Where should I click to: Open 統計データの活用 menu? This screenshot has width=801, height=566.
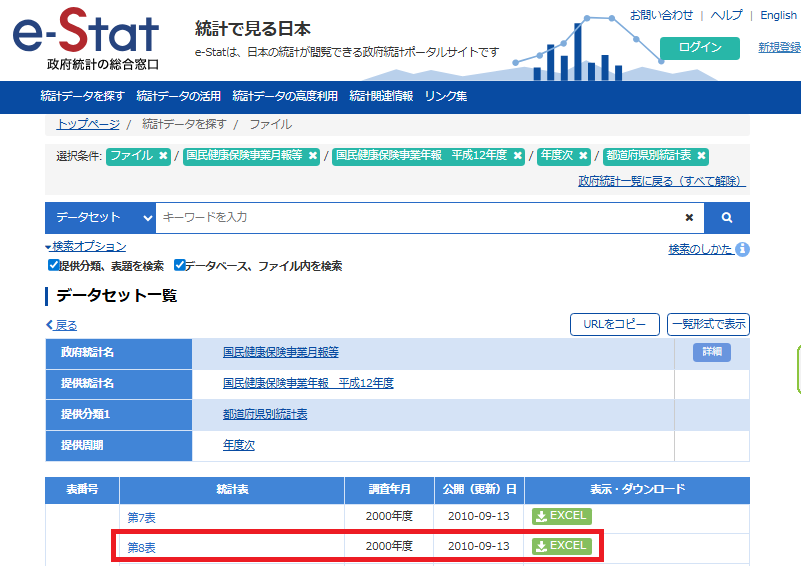pyautogui.click(x=178, y=96)
